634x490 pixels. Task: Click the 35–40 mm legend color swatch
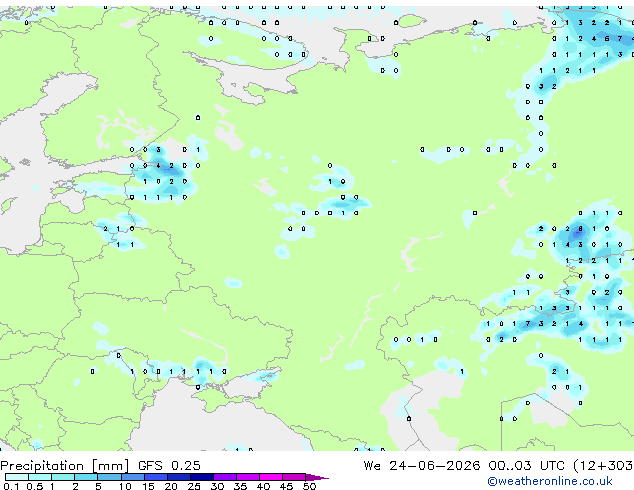pyautogui.click(x=248, y=477)
